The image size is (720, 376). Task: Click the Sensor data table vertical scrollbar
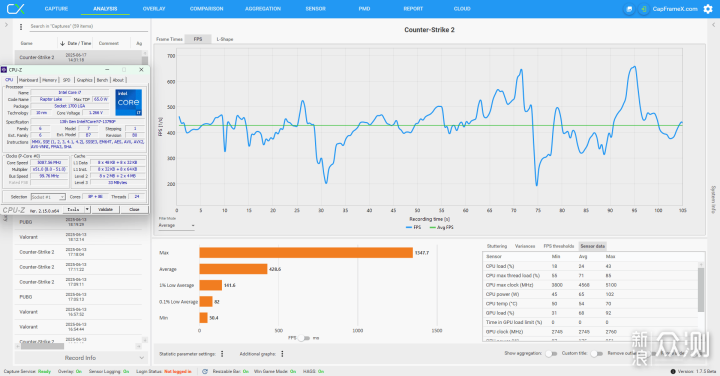[701, 290]
